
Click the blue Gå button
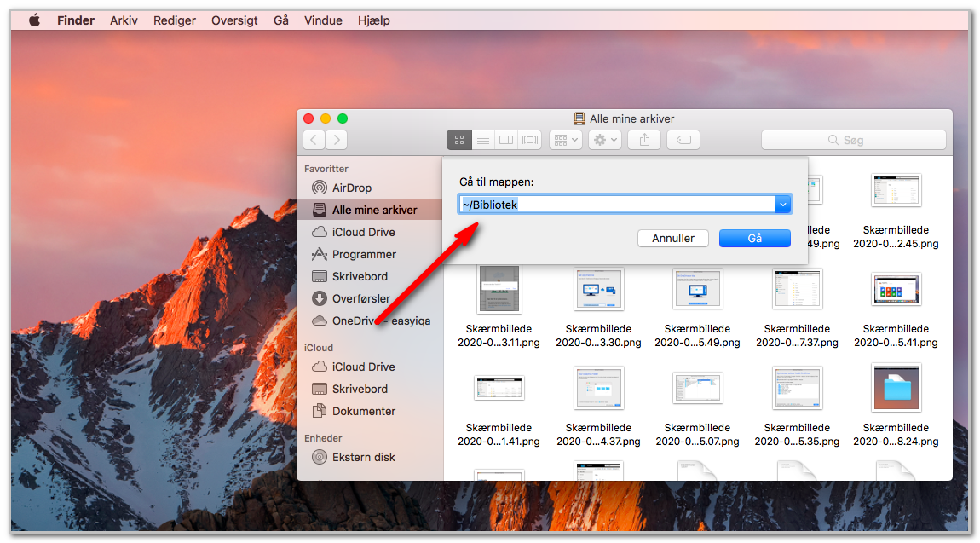(x=754, y=238)
